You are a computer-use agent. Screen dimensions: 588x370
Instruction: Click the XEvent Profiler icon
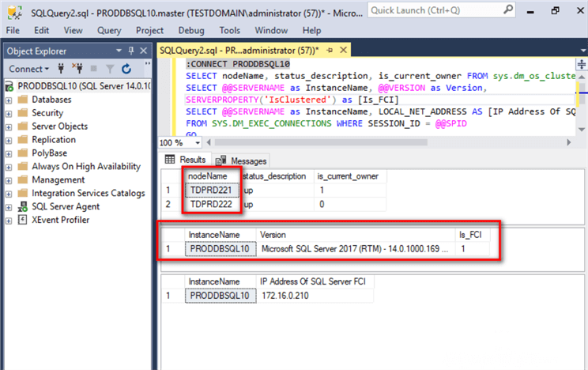click(x=21, y=220)
